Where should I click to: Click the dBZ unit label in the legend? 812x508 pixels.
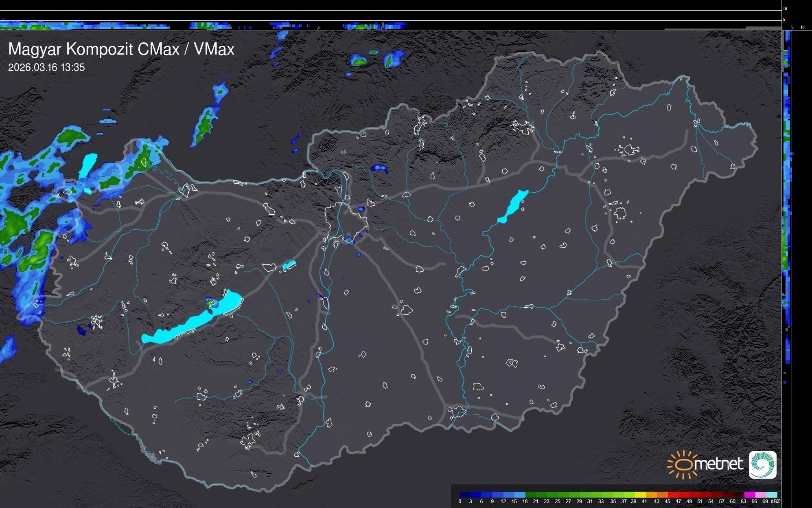(775, 501)
